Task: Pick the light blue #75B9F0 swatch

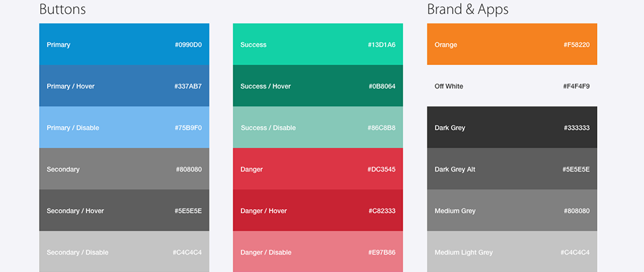Action: click(x=124, y=127)
